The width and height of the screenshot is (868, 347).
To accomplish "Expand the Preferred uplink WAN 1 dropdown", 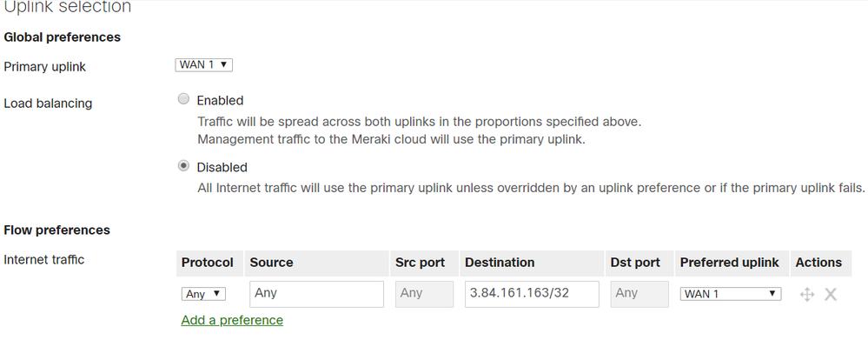I will pyautogui.click(x=730, y=294).
